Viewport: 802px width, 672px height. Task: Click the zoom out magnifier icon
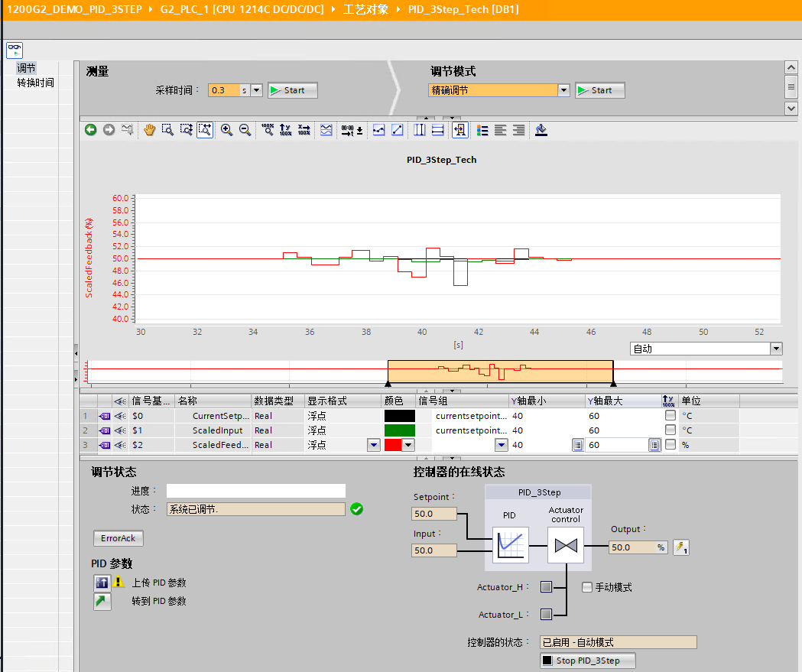coord(245,130)
